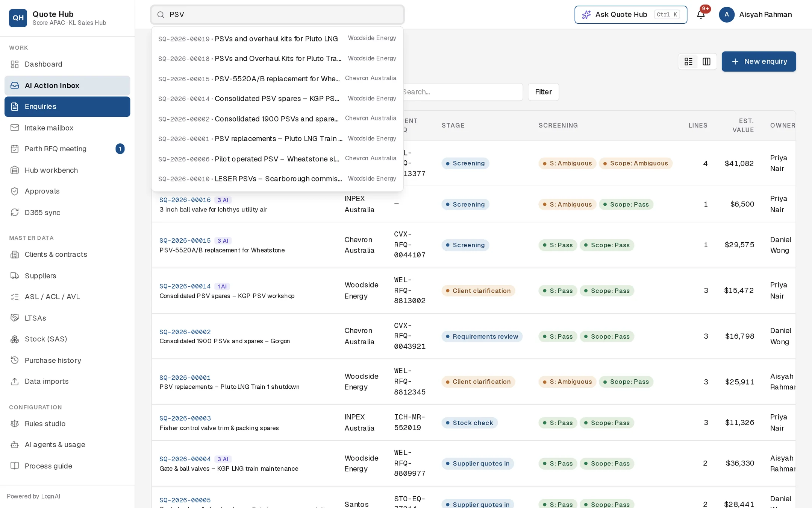Click the Stock check stage badge

(470, 423)
